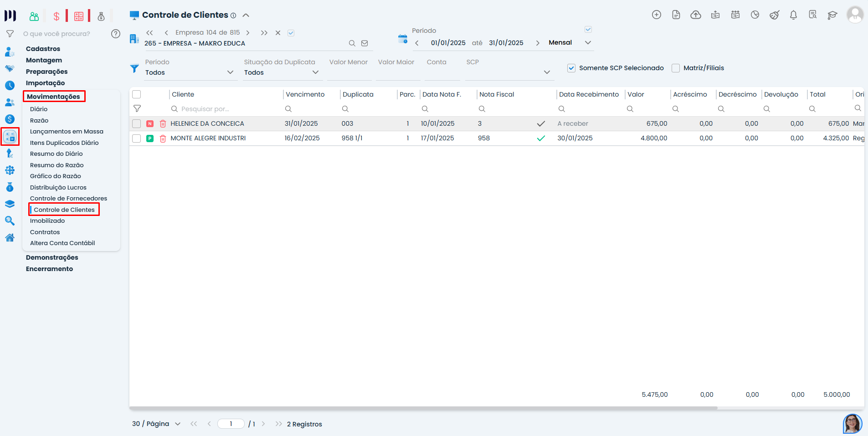
Task: Open the Diário menu item
Action: click(39, 109)
